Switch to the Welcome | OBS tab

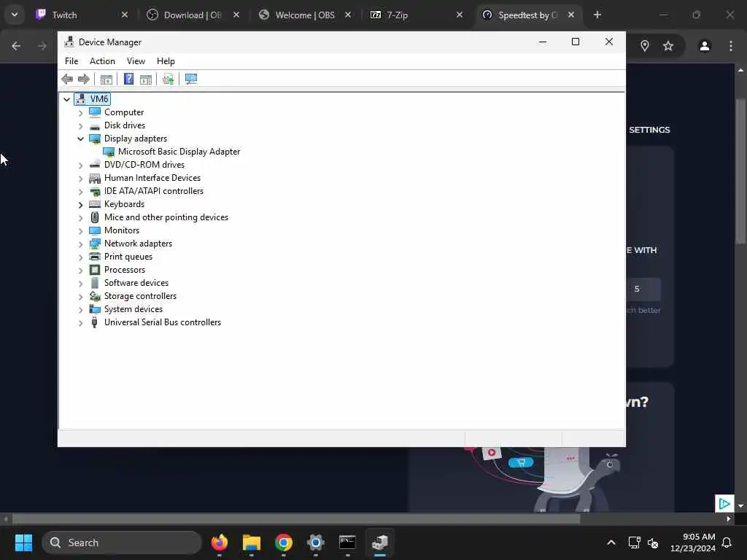305,15
